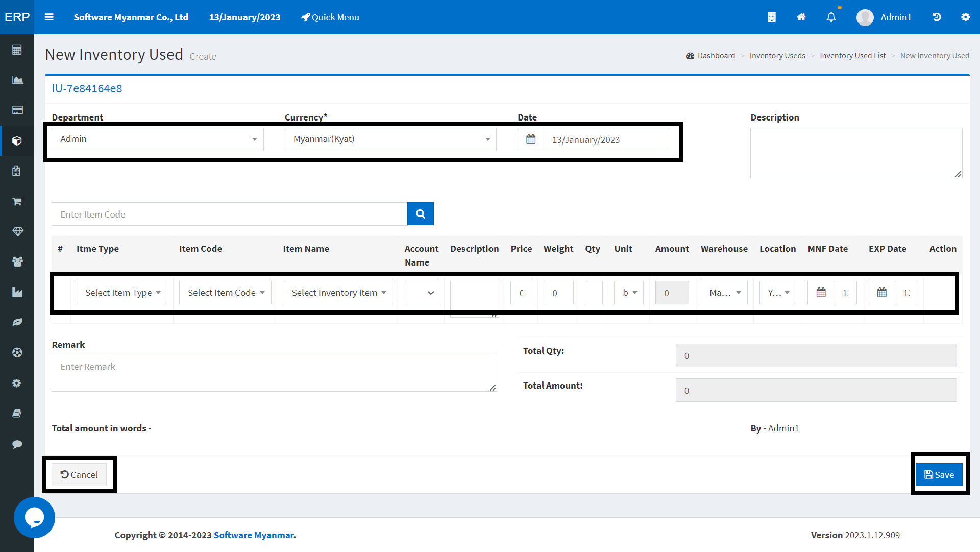Open settings gears icon in top bar
This screenshot has width=980, height=552.
pyautogui.click(x=965, y=17)
